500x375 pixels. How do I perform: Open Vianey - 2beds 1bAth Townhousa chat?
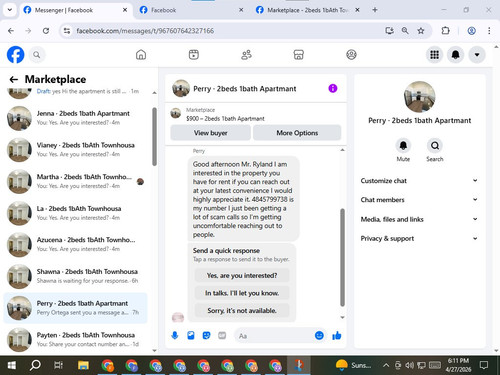(x=75, y=150)
